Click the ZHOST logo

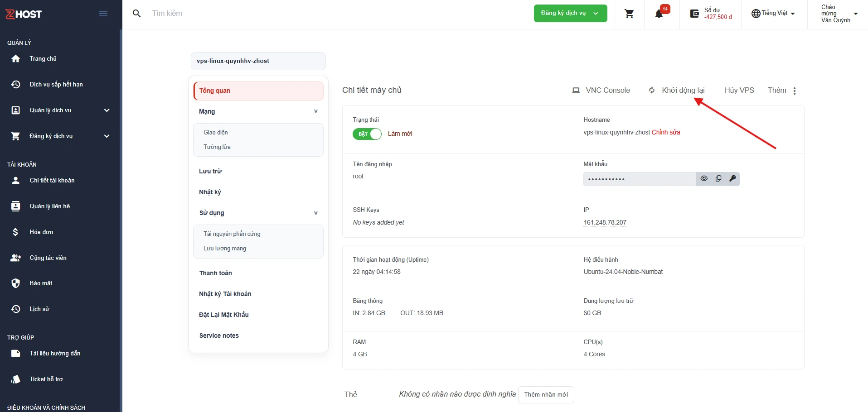[x=24, y=14]
